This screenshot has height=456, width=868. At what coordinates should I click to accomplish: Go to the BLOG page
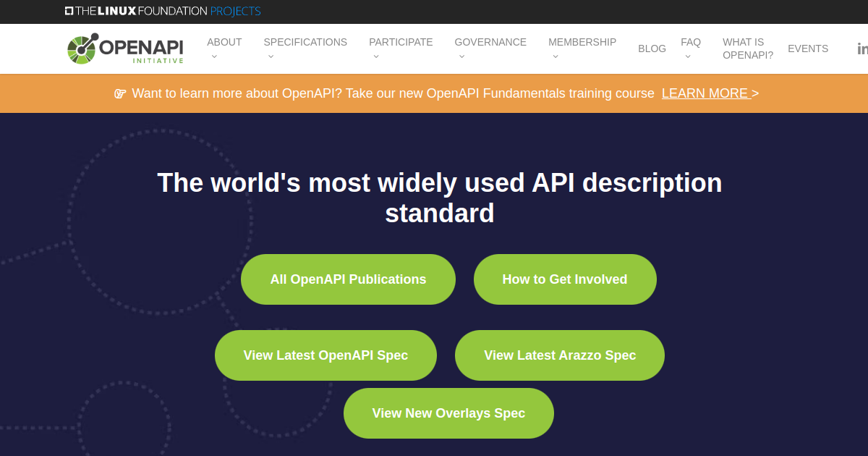[652, 48]
